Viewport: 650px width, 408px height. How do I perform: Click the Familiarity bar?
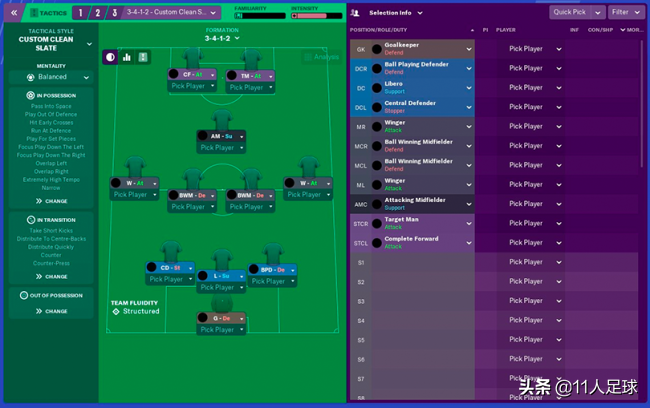pos(260,16)
